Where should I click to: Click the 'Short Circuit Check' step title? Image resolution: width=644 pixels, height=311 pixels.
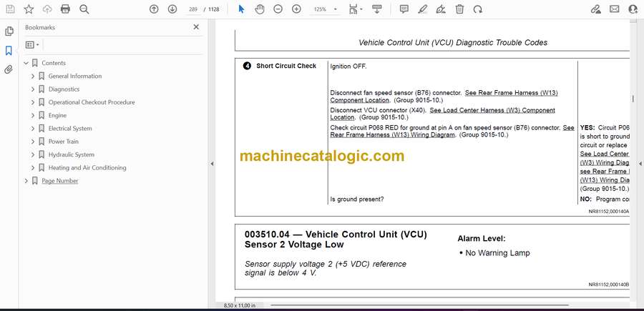(286, 66)
